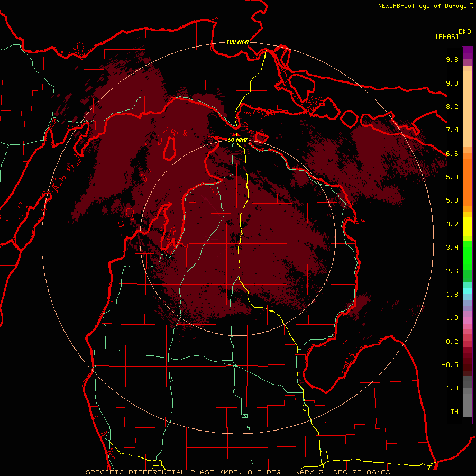Click the 9.0 scale value
The height and width of the screenshot is (476, 476).
point(452,83)
